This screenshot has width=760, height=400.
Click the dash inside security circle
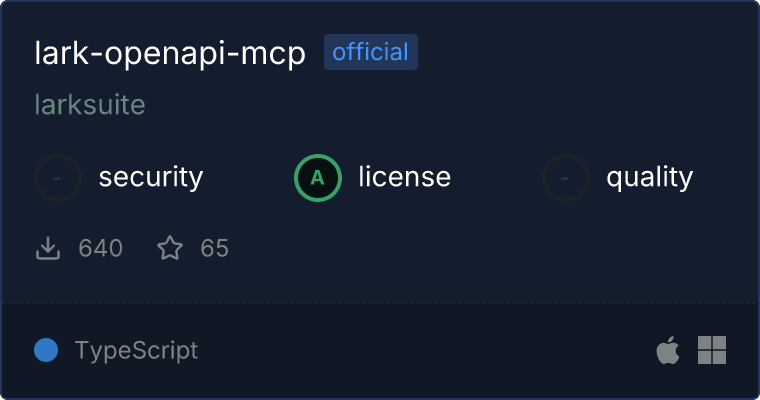coord(57,178)
